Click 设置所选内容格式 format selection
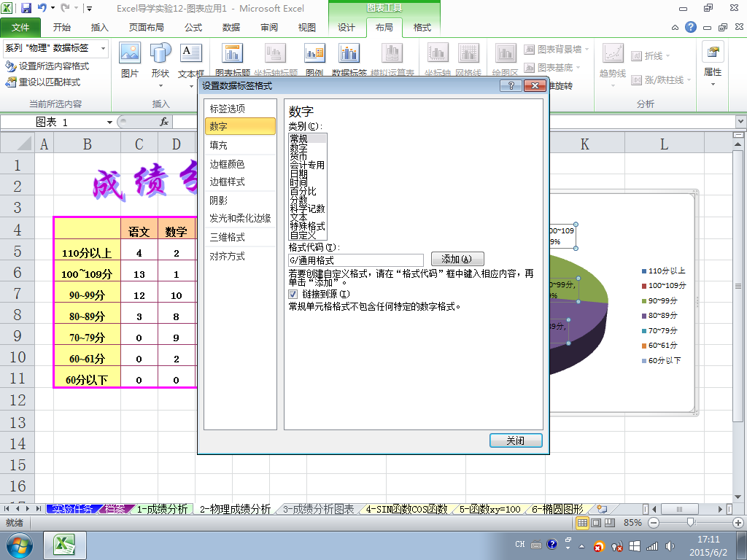 click(x=47, y=66)
